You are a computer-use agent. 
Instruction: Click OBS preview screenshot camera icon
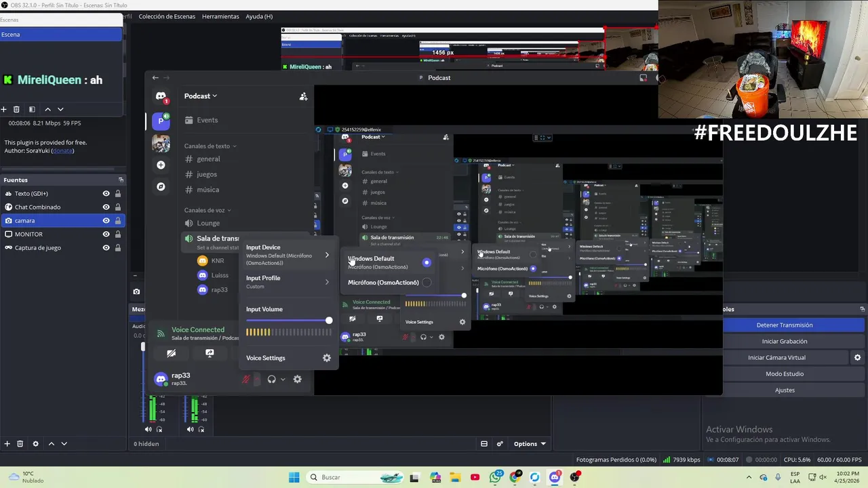pos(136,292)
